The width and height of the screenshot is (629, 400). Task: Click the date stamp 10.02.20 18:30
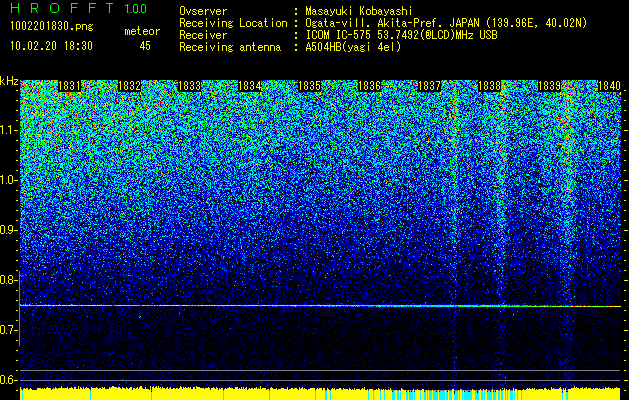(x=51, y=46)
